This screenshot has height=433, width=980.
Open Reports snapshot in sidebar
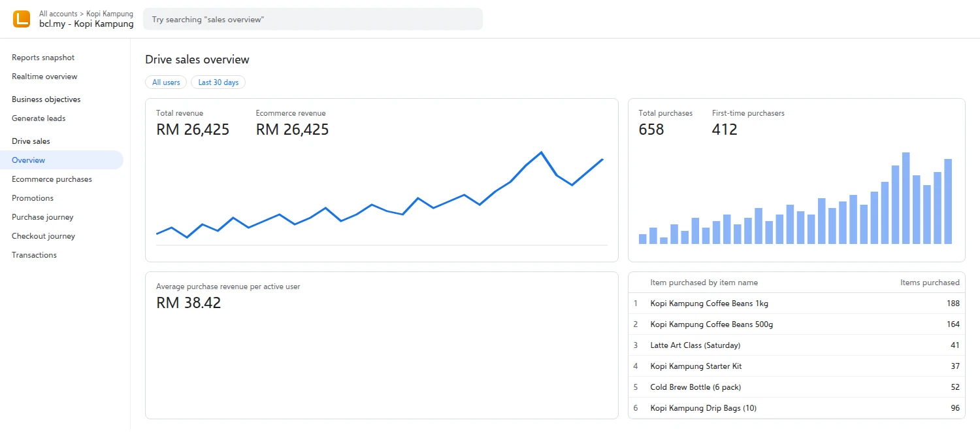[x=43, y=58]
